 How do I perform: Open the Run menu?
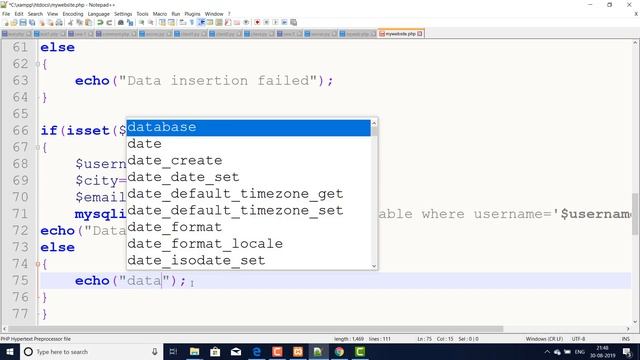176,14
